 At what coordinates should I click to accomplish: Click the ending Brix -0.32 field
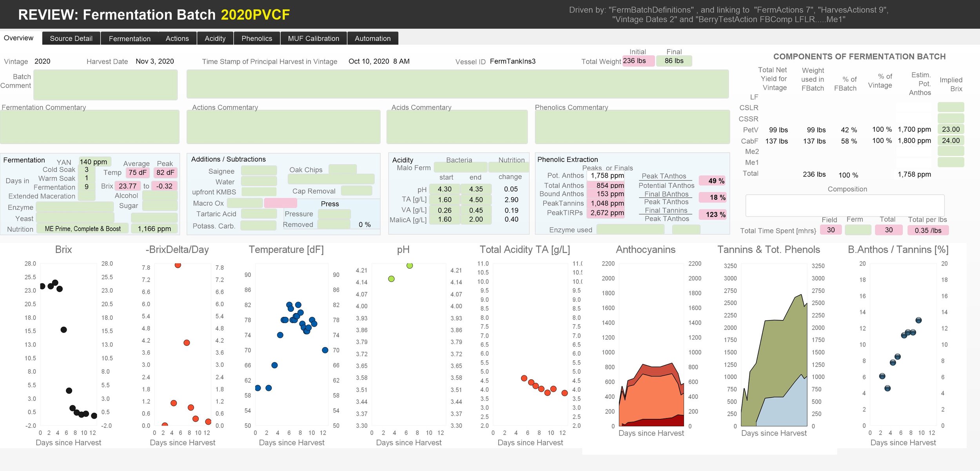(x=164, y=186)
